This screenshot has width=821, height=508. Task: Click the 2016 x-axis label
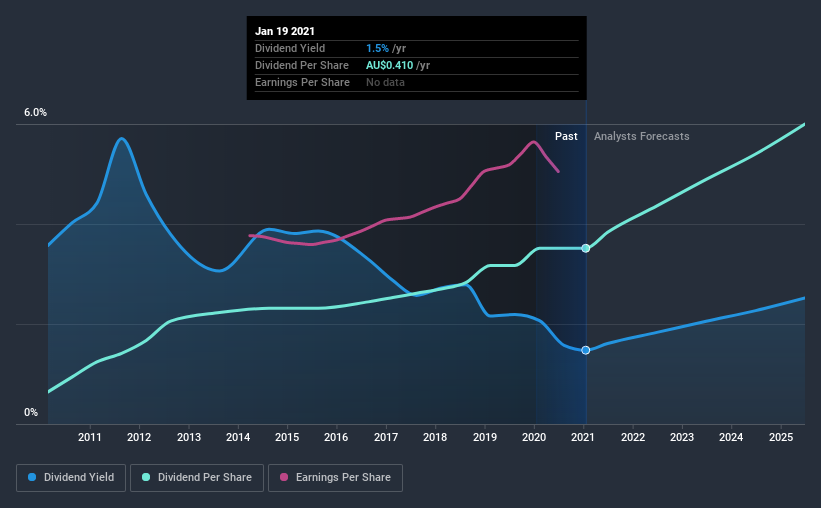(336, 437)
